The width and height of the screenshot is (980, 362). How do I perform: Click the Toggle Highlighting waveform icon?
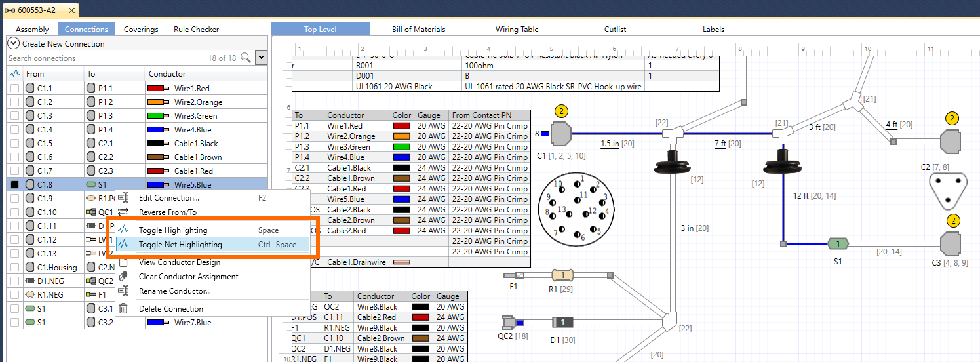click(x=123, y=230)
